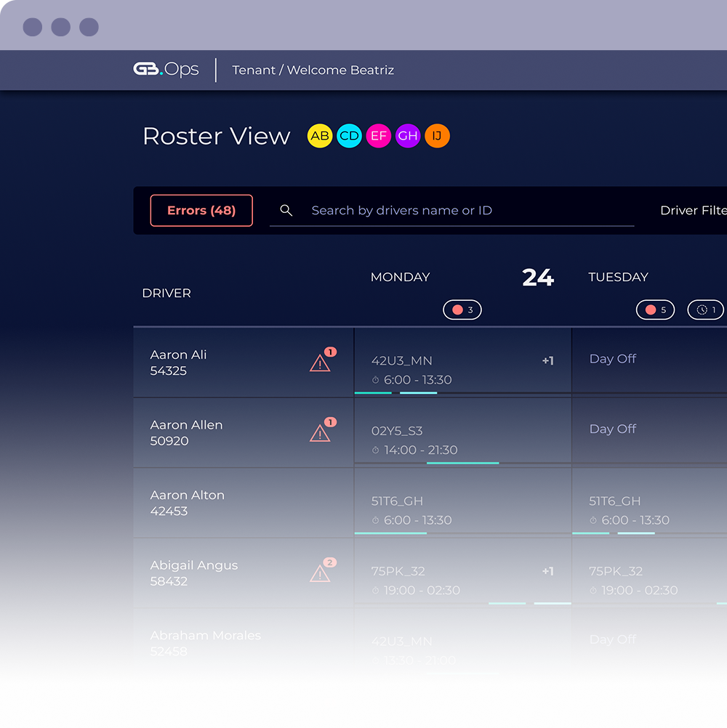This screenshot has height=728, width=727.
Task: Click the error pill showing 5 under Tuesday
Action: (655, 310)
